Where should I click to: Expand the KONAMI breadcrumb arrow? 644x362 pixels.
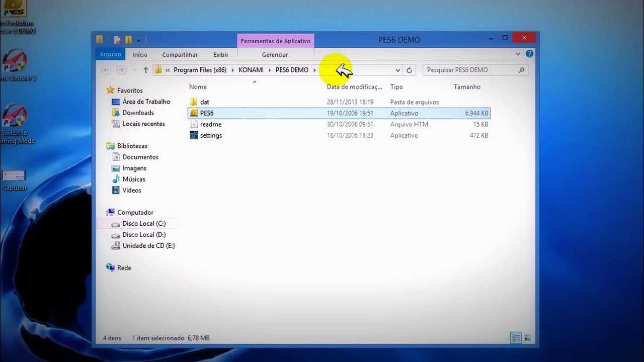(269, 70)
